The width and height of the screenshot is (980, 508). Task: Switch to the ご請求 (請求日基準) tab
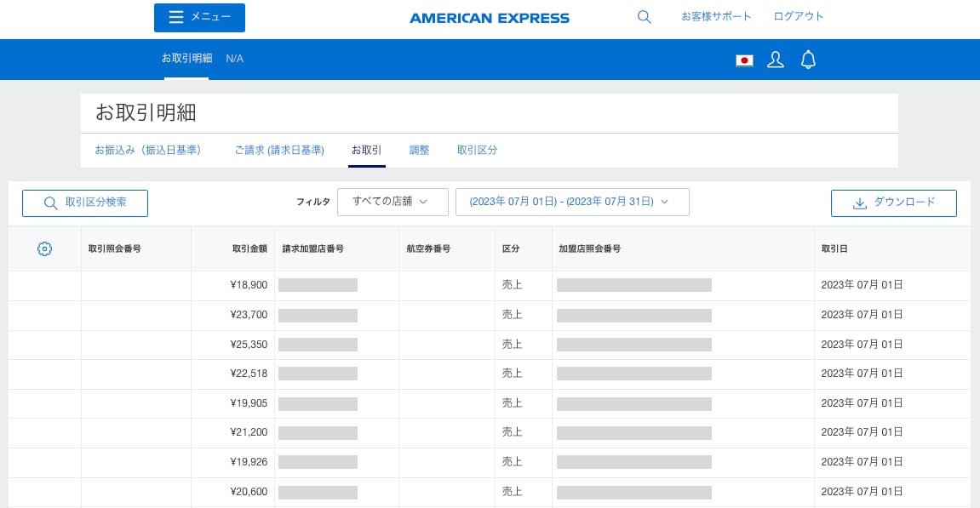(x=279, y=150)
